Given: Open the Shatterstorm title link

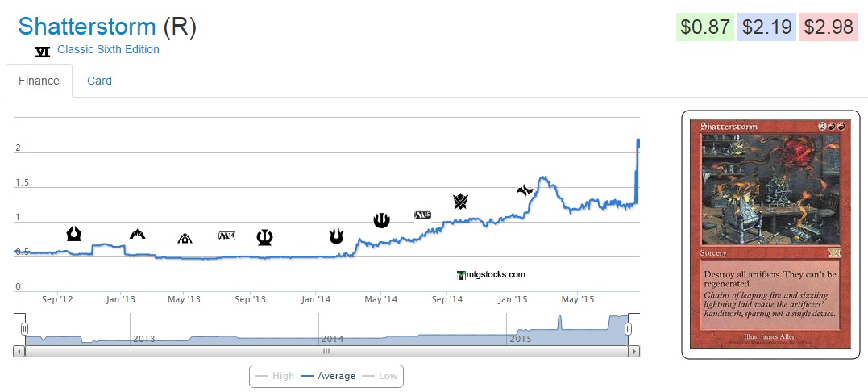Looking at the screenshot, I should point(86,26).
